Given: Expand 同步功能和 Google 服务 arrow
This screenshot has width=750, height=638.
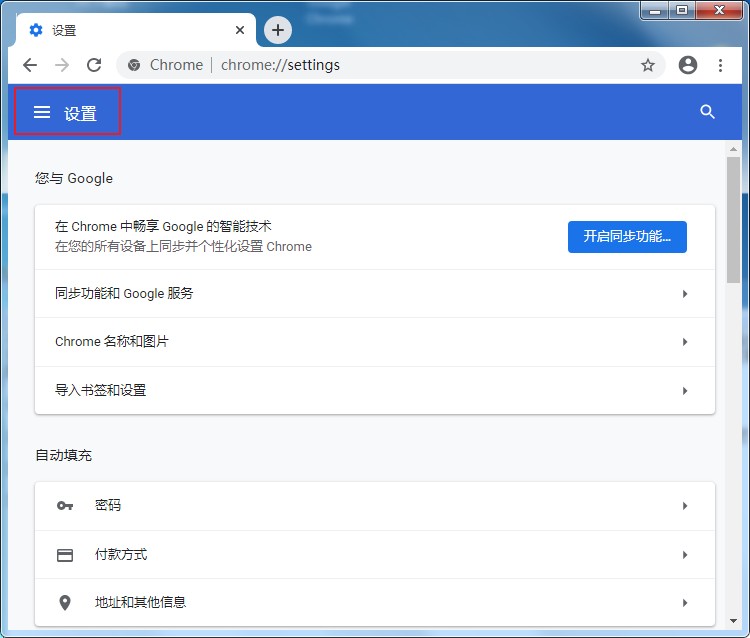Looking at the screenshot, I should (x=685, y=294).
